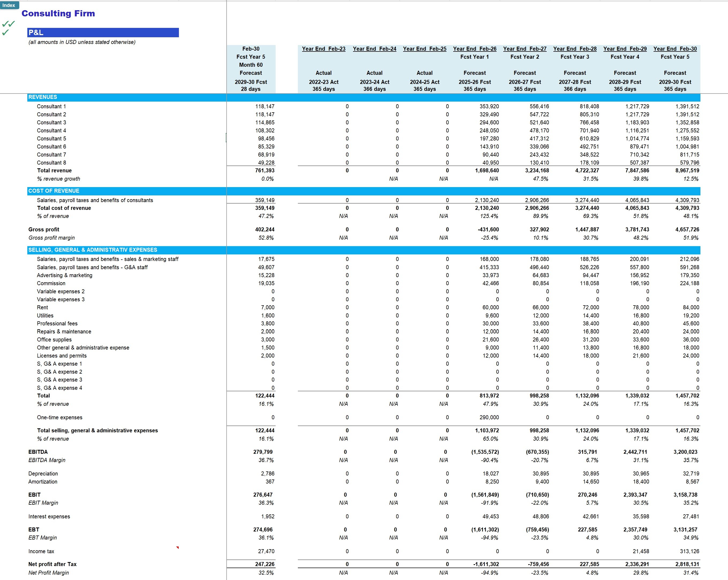
Task: Open the Year End Feb-29 column link
Action: point(625,49)
